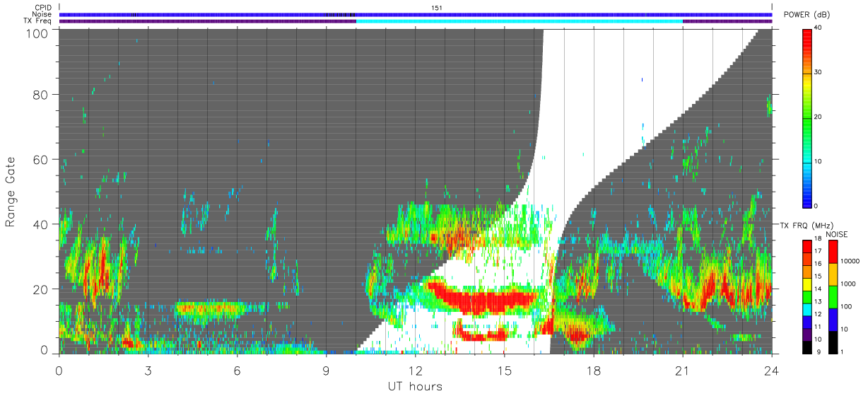Viewport: 868px width, 401px height.
Task: Click the 10000 label on NOISE scale
Action: click(x=850, y=261)
